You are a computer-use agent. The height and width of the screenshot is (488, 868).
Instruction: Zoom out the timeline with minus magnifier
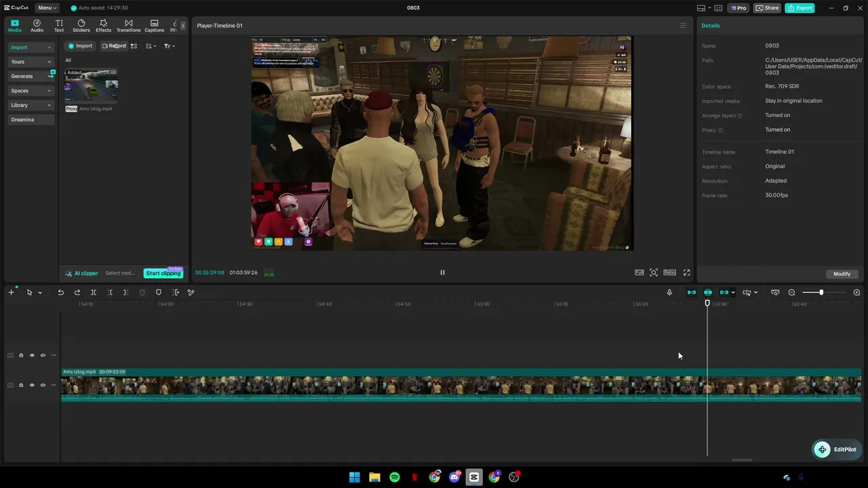tap(791, 292)
